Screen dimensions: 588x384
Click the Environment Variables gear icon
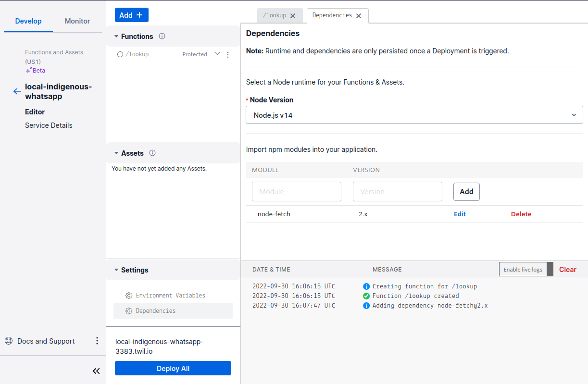click(129, 296)
